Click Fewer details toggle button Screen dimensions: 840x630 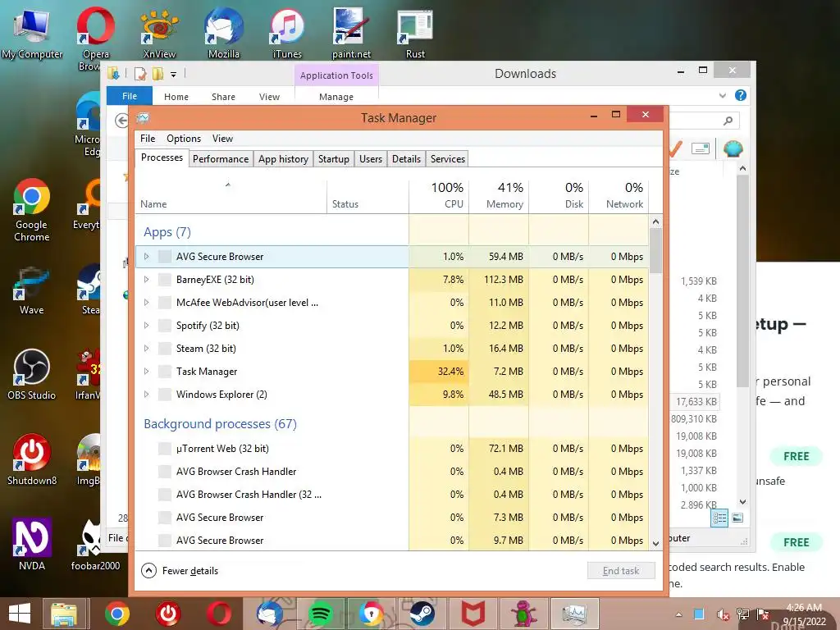click(x=180, y=571)
